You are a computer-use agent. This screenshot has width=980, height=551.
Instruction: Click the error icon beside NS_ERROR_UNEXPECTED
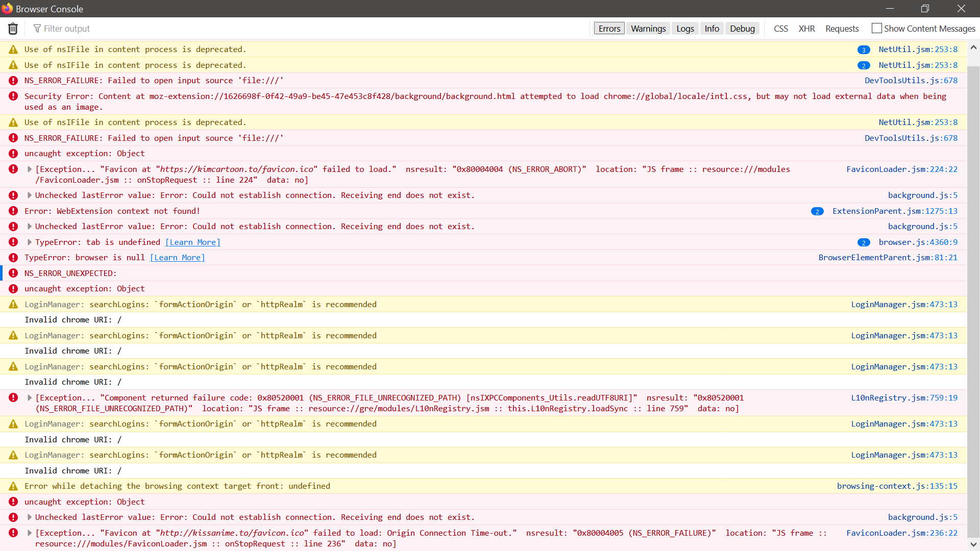click(x=13, y=273)
